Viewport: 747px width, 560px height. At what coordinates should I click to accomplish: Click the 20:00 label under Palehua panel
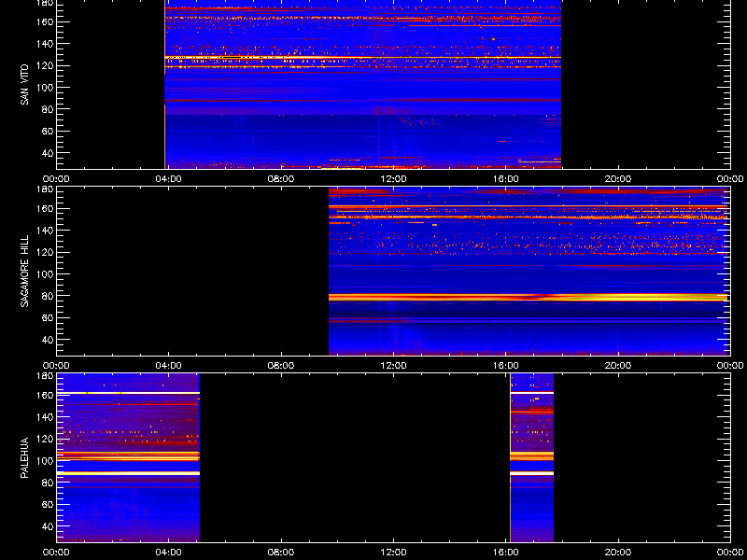pyautogui.click(x=618, y=553)
